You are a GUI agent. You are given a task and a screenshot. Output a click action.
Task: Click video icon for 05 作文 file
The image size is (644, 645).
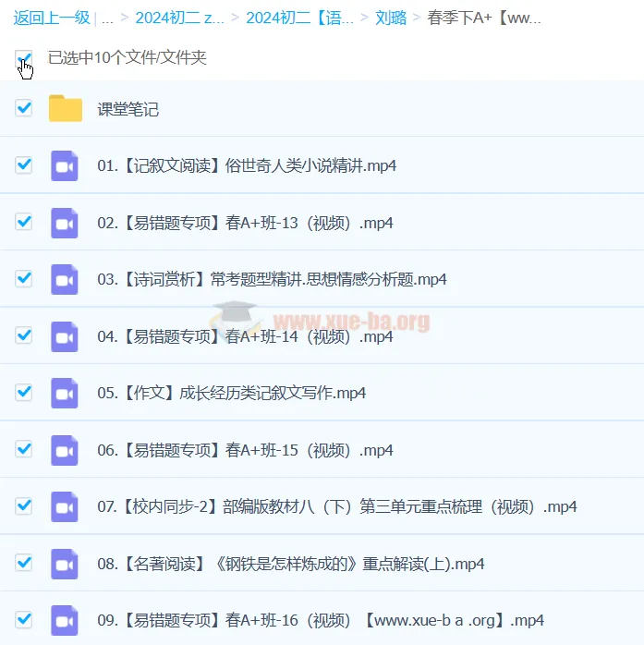pyautogui.click(x=65, y=393)
